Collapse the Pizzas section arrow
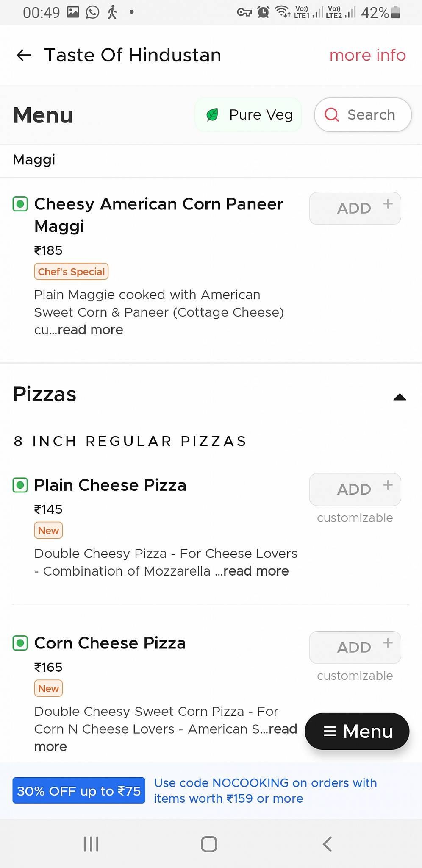Image resolution: width=422 pixels, height=868 pixels. 400,397
